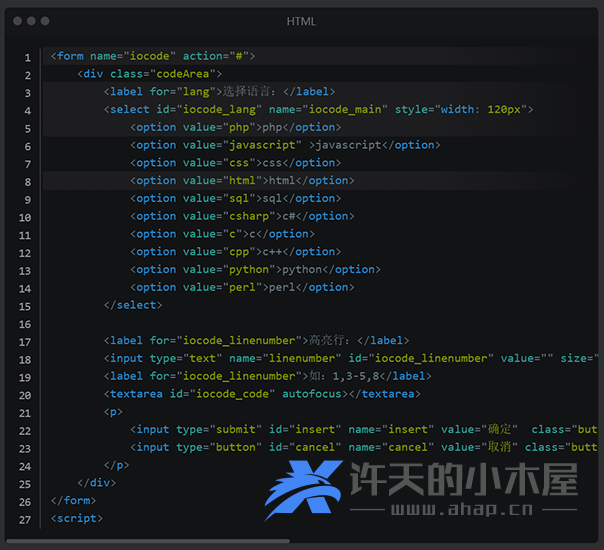The height and width of the screenshot is (550, 604).
Task: Click the select id="iocode_lang" line
Action: (x=318, y=109)
